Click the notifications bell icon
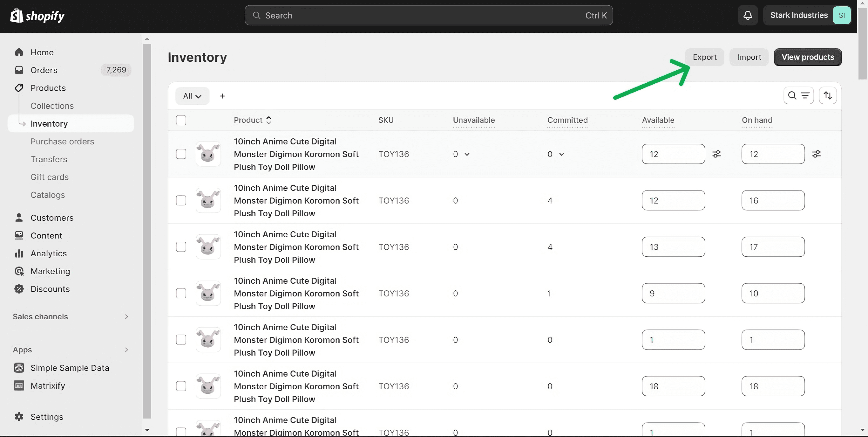 click(747, 15)
